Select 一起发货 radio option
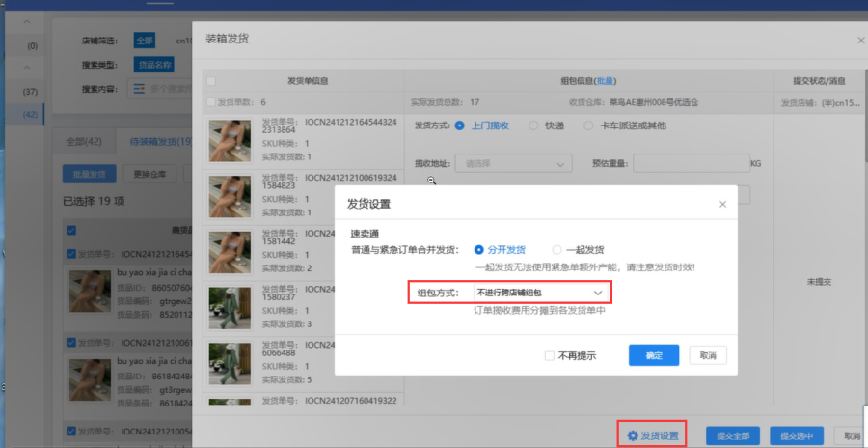Viewport: 868px width, 448px height. click(578, 250)
